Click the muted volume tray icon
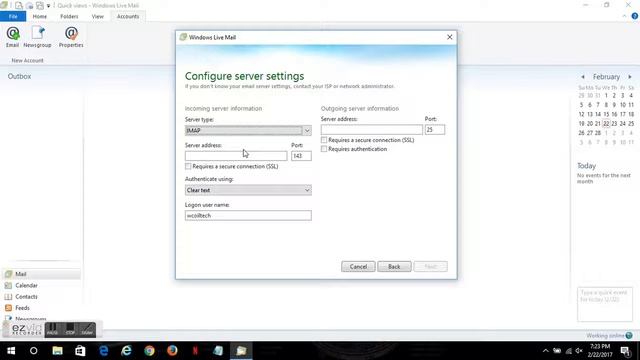The image size is (640, 360). pos(579,351)
